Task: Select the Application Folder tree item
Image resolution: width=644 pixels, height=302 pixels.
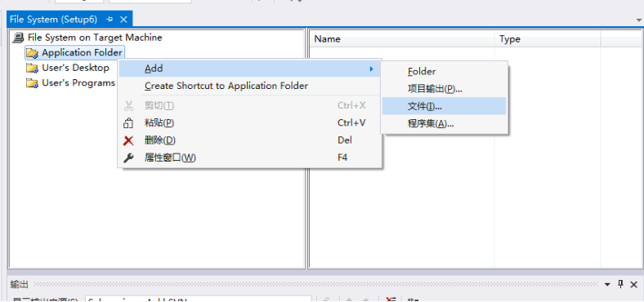Action: 82,52
